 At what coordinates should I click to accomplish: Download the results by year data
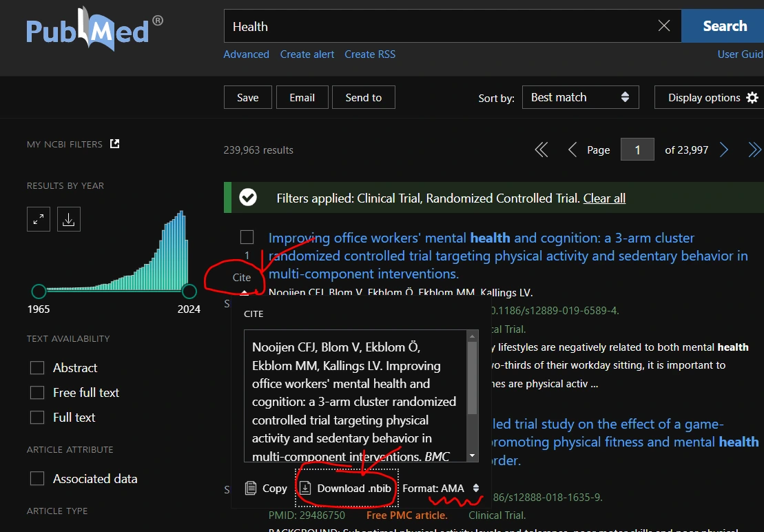tap(69, 219)
